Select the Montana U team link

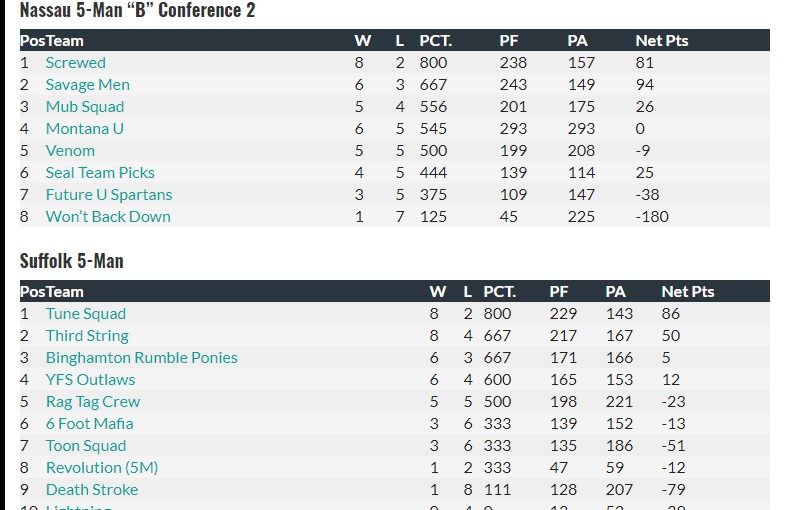tap(85, 128)
